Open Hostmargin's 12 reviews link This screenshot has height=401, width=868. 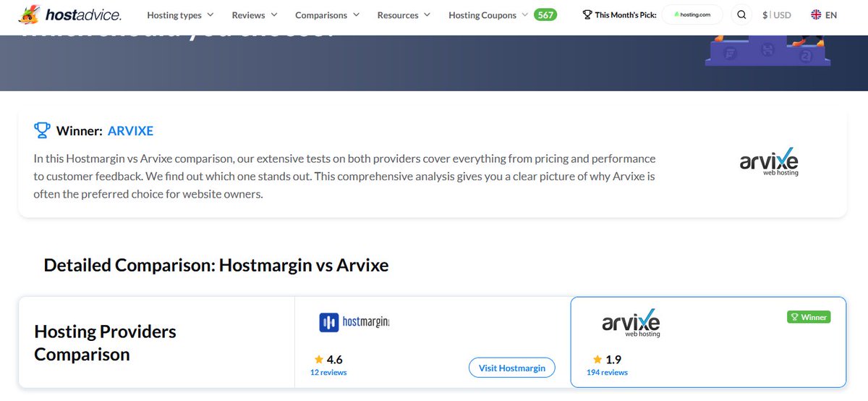point(328,373)
